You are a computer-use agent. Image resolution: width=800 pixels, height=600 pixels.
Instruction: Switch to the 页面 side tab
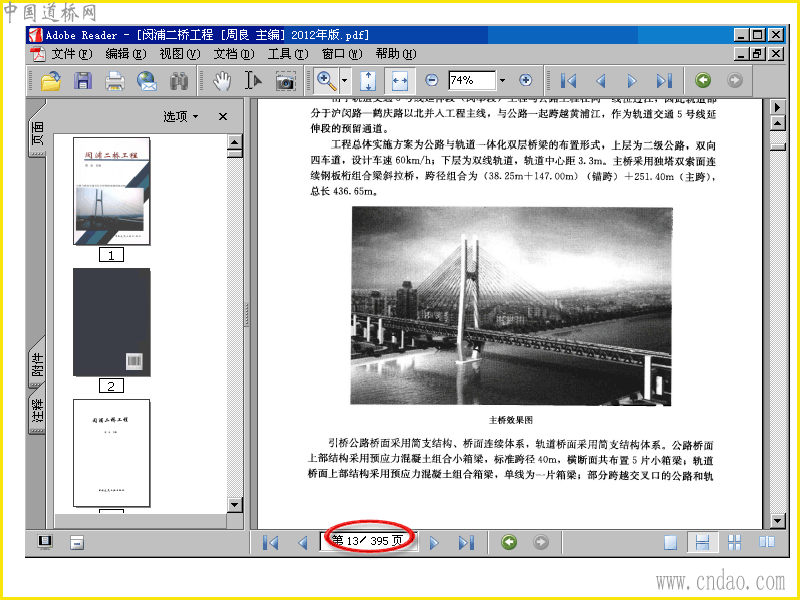pos(37,133)
